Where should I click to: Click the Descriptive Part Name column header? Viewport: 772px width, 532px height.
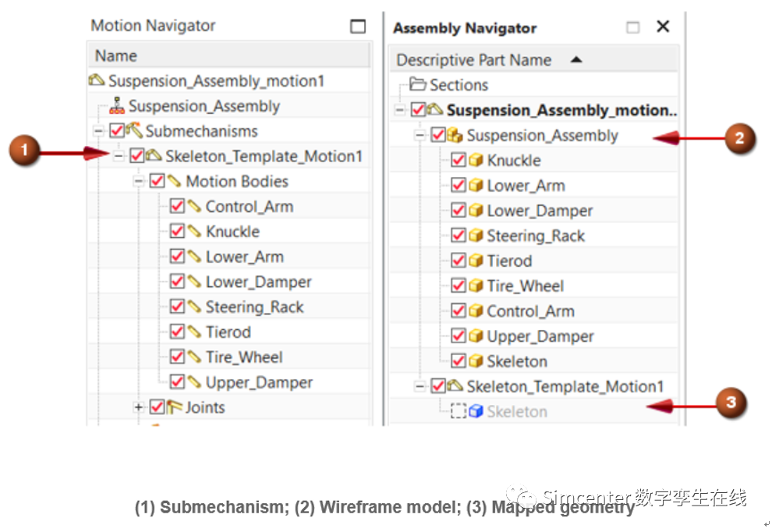click(473, 60)
